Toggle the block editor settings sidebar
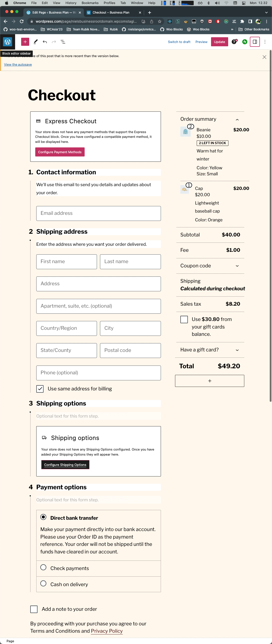The image size is (272, 644). tap(255, 42)
